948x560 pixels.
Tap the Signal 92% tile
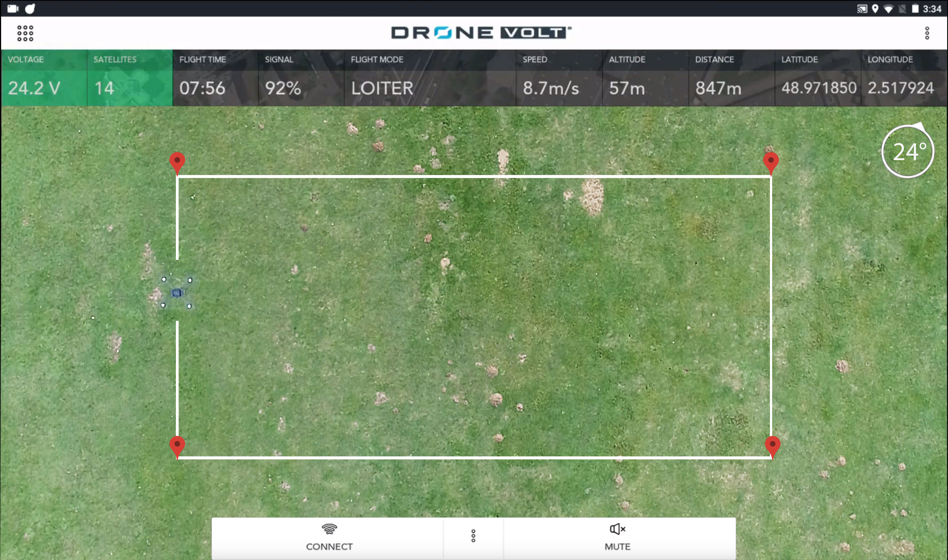click(x=301, y=78)
